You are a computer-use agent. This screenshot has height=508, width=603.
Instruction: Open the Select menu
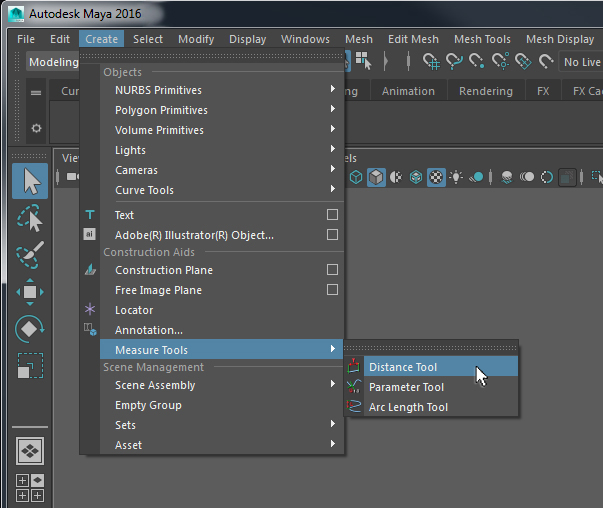tap(148, 39)
